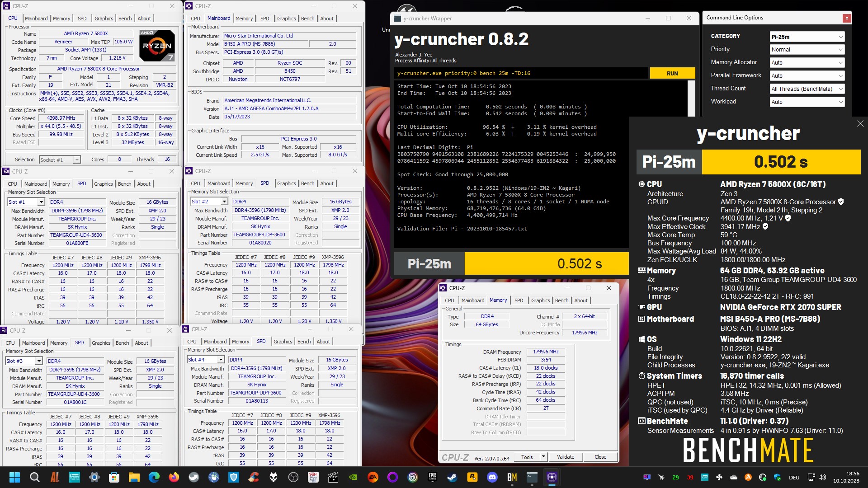Launch Epic Games Launcher from taskbar
The image size is (868, 488).
click(433, 477)
